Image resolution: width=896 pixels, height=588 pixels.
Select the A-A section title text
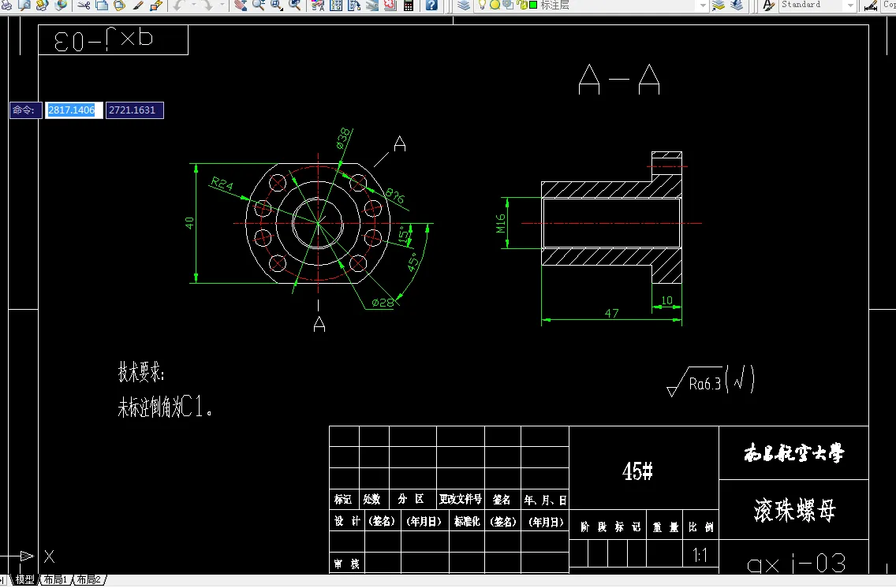pos(619,79)
